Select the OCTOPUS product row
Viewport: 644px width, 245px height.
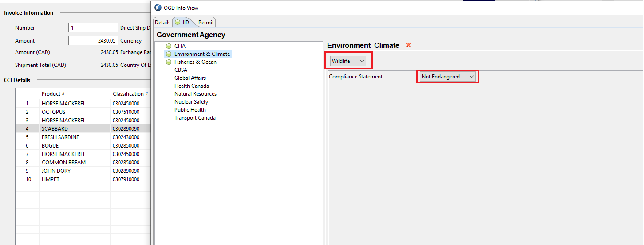click(x=83, y=112)
